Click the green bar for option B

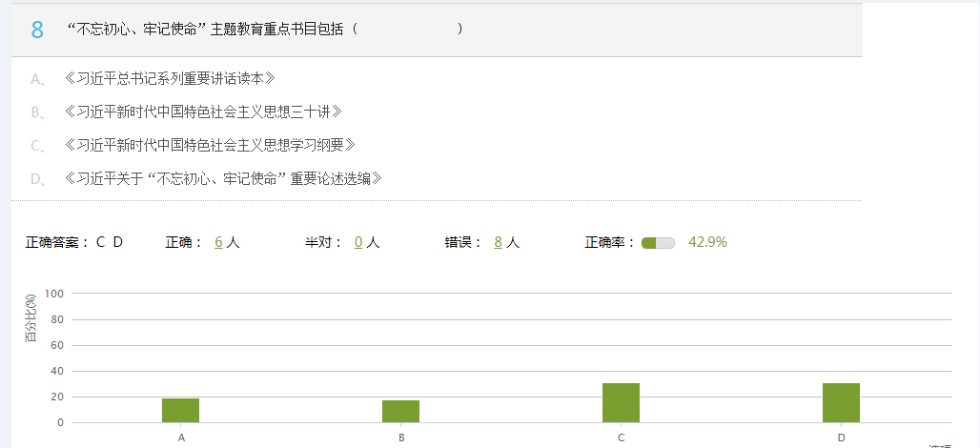400,411
